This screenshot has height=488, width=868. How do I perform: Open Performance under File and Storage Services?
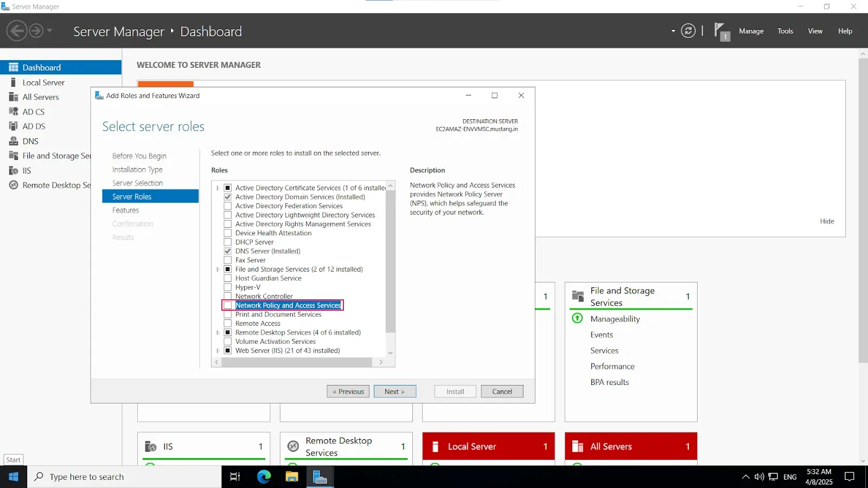612,367
